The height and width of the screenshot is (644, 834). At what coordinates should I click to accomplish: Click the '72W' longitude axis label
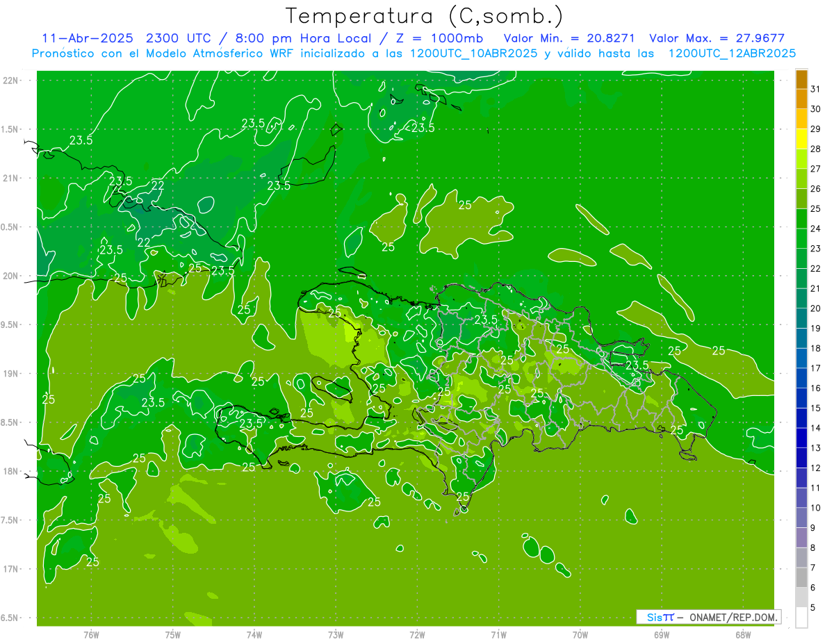tap(417, 635)
